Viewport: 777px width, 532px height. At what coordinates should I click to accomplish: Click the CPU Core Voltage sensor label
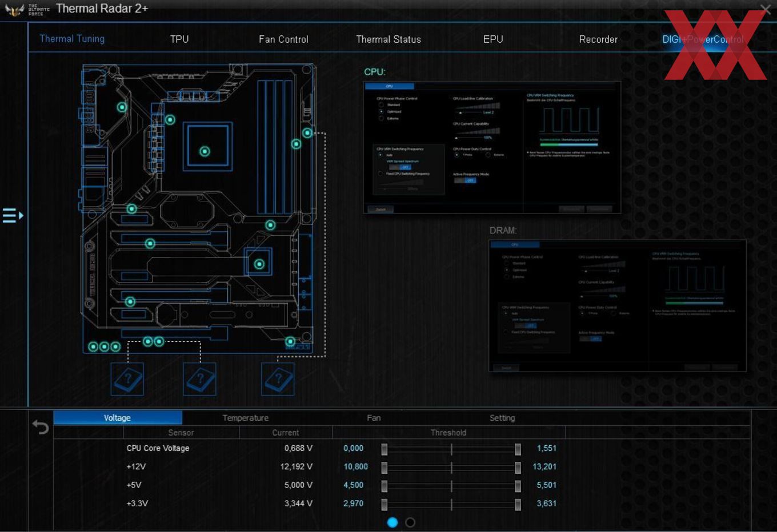(x=158, y=448)
